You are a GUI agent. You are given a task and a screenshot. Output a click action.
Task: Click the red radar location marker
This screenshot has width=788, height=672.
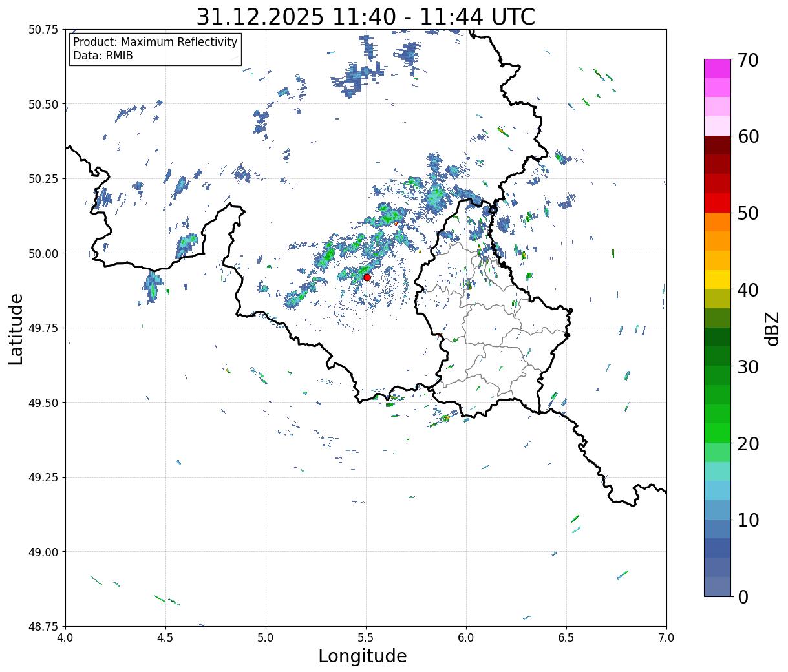[x=367, y=277]
